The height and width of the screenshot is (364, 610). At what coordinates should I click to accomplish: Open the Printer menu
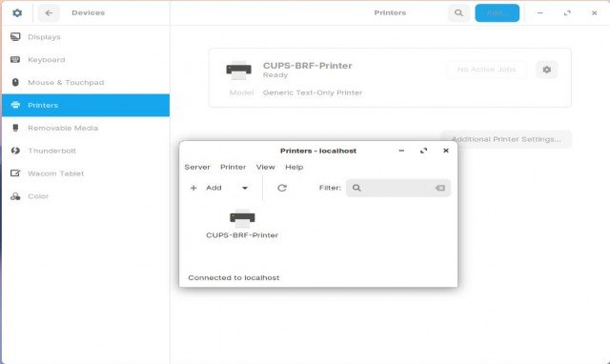[x=233, y=167]
